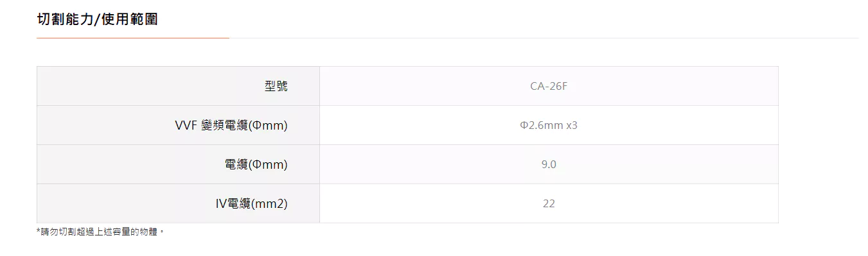Click the asterisk starting the footnote
Viewport: 868px width, 256px height.
click(39, 231)
